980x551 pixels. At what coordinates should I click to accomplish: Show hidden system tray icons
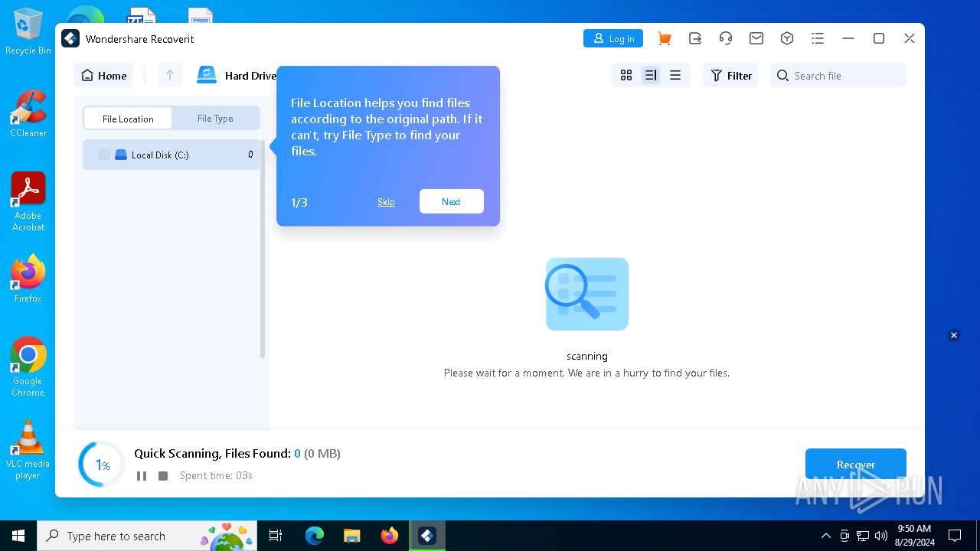pyautogui.click(x=825, y=536)
